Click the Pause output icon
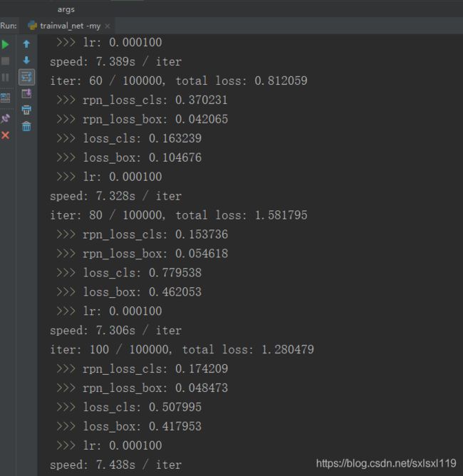 (x=5, y=78)
